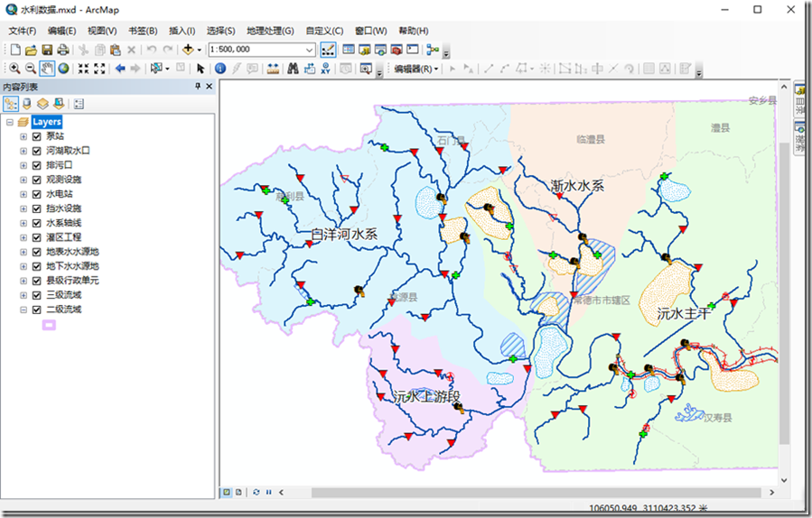The width and height of the screenshot is (812, 518).
Task: Click the Refresh map button
Action: [257, 492]
